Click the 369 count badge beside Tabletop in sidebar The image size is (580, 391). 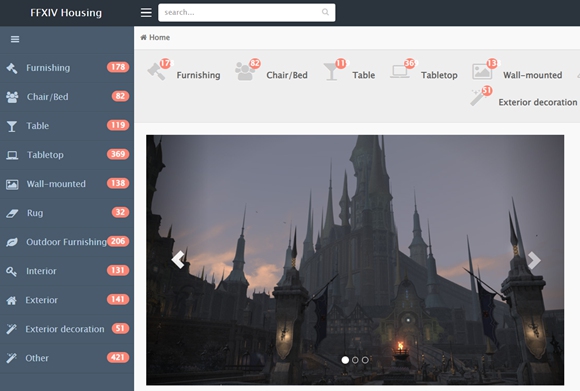118,154
